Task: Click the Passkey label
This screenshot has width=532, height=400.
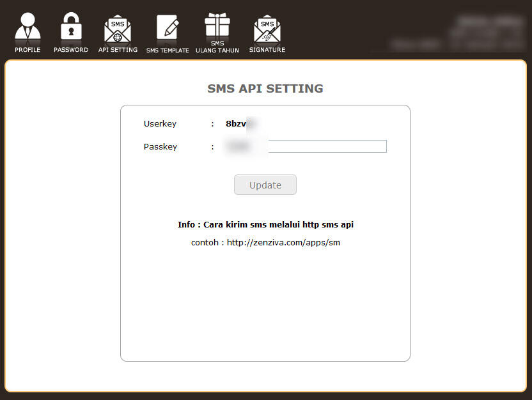Action: [160, 146]
